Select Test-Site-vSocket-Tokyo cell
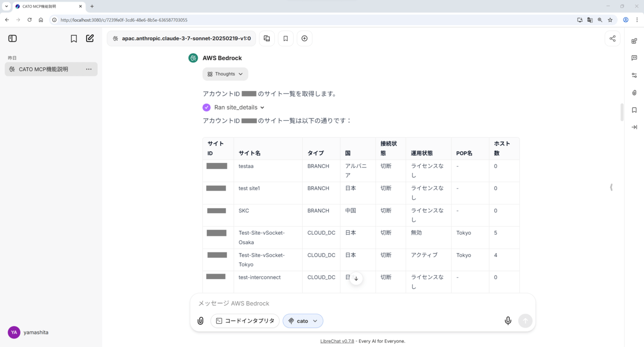This screenshot has height=347, width=644. (x=268, y=259)
